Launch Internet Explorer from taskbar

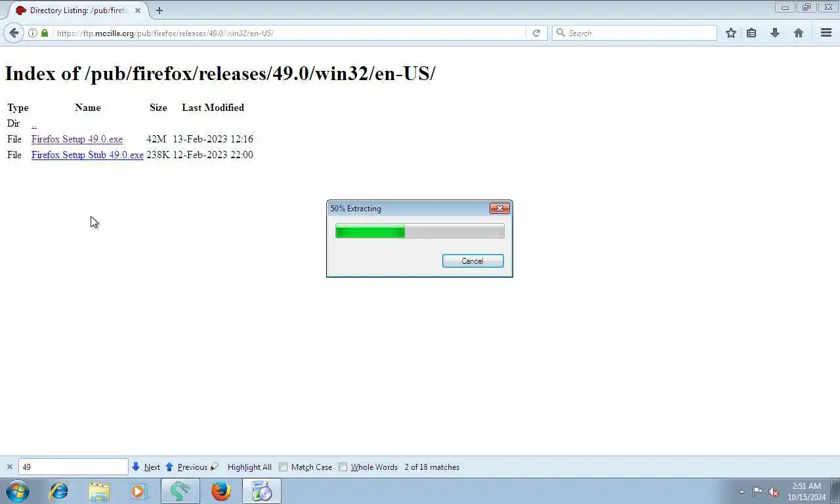click(x=59, y=491)
